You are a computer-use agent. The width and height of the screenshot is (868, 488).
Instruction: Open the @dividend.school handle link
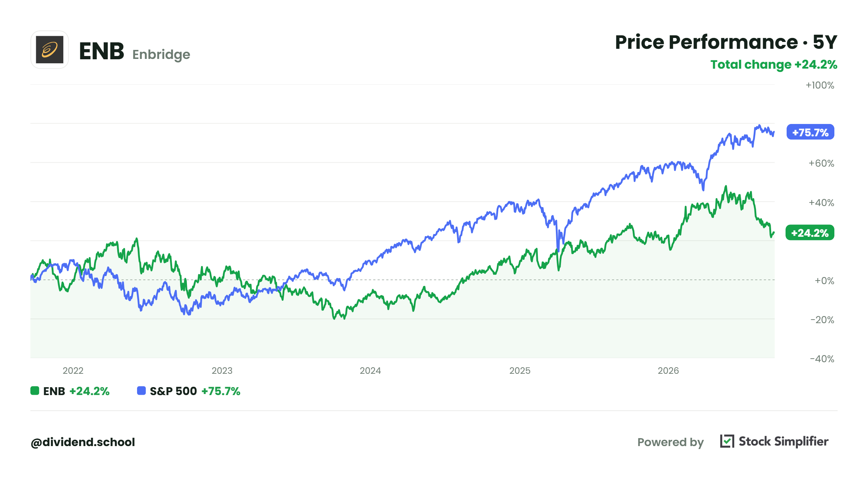tap(83, 442)
